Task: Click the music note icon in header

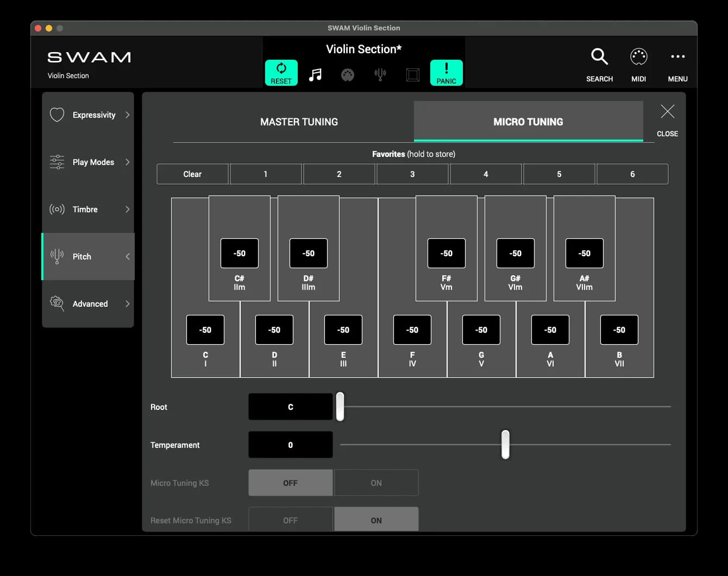Action: coord(315,74)
